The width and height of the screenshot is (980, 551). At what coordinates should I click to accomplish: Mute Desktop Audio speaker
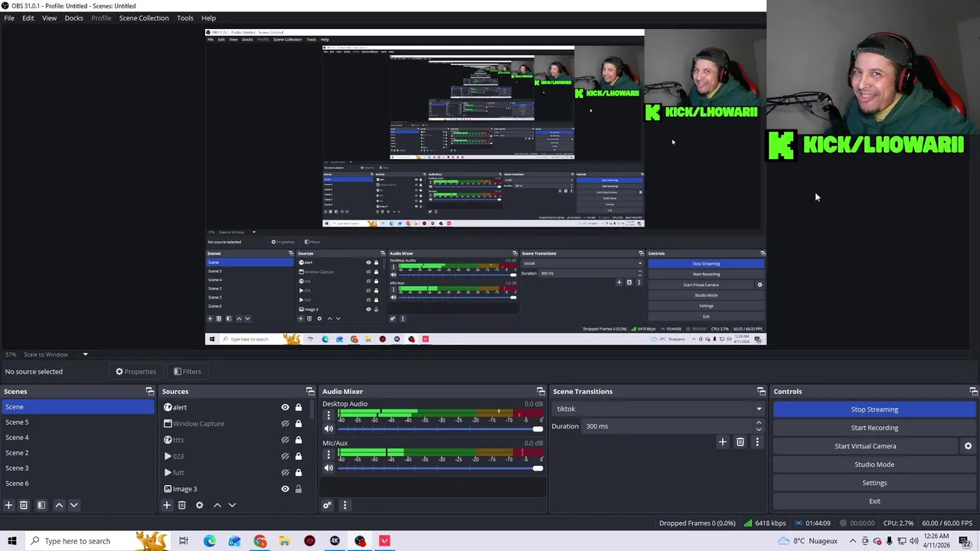[x=328, y=429]
